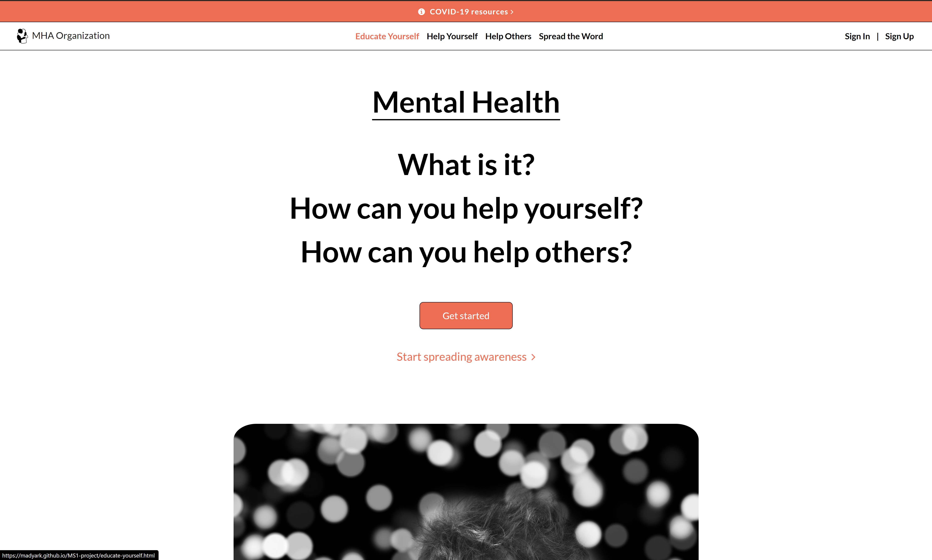This screenshot has height=560, width=932.
Task: Click the orange Get started call-to-action button
Action: point(466,315)
